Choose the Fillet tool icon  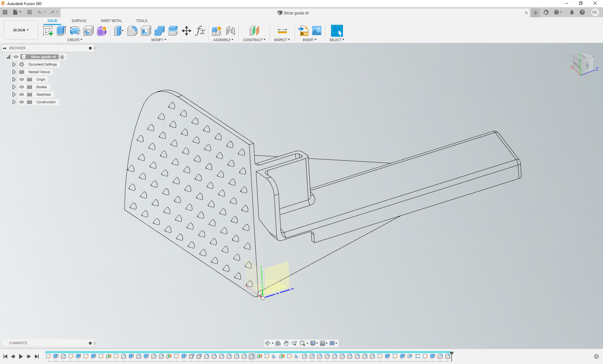[132, 31]
